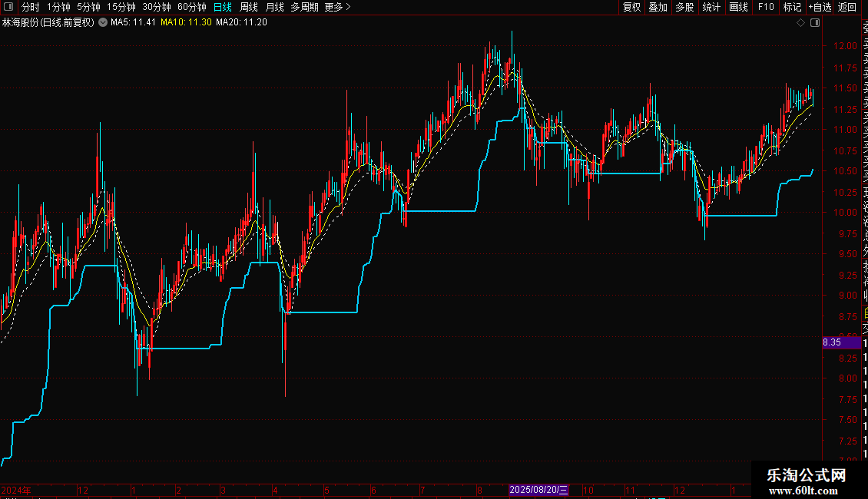Image resolution: width=868 pixels, height=499 pixels.
Task: Select the 日线 daily tab
Action: coord(223,7)
